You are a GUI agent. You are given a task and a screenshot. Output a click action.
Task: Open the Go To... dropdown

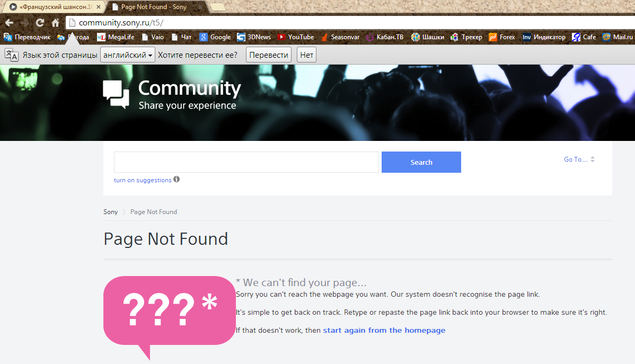point(579,159)
